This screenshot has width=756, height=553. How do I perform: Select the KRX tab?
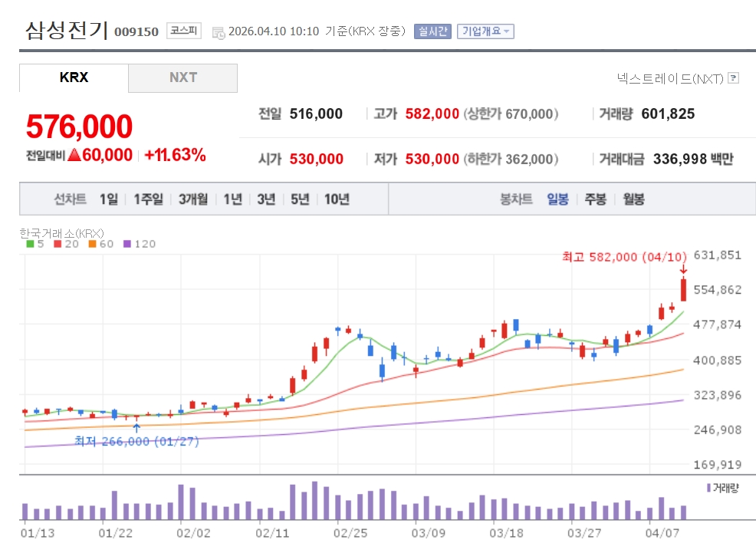point(74,77)
